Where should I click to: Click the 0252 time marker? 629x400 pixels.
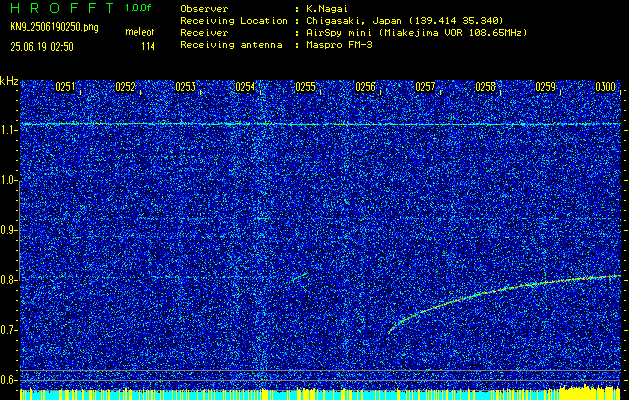click(x=125, y=87)
